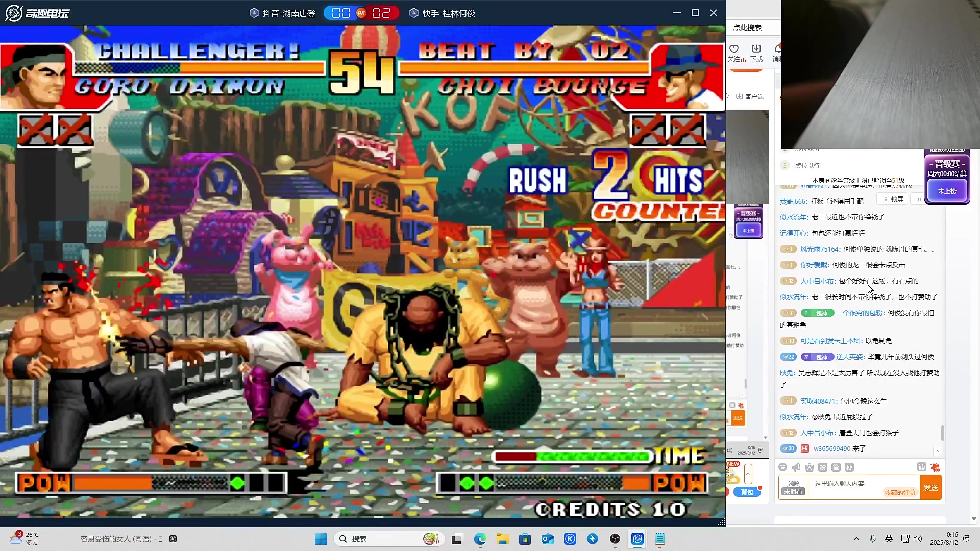Open the clock showing 0:16 2025/8/12

coord(944,539)
